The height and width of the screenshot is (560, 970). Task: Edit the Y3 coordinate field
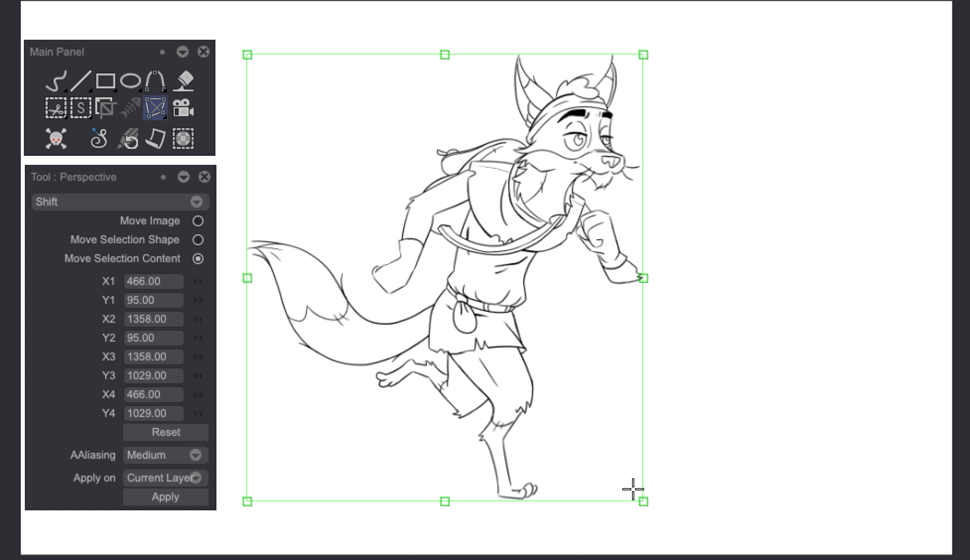153,375
